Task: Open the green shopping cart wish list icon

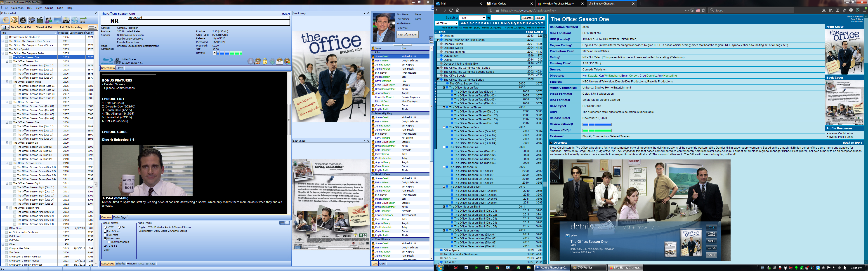Action: click(83, 20)
